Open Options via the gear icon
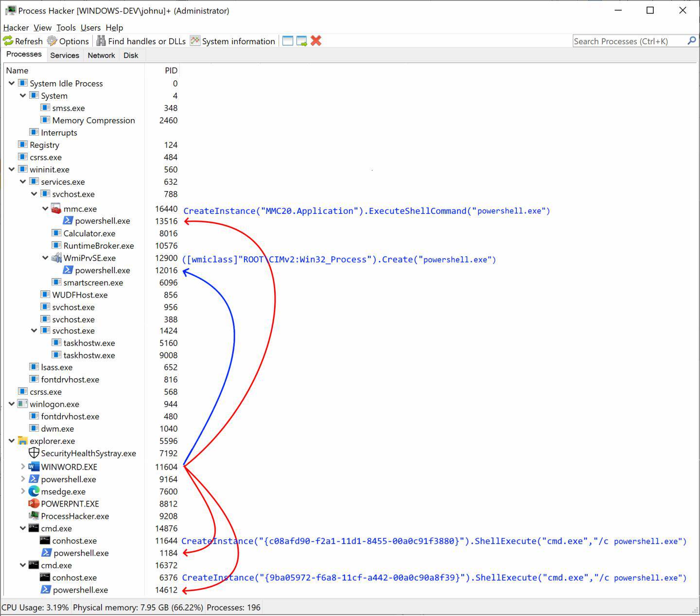The image size is (700, 616). 52,41
